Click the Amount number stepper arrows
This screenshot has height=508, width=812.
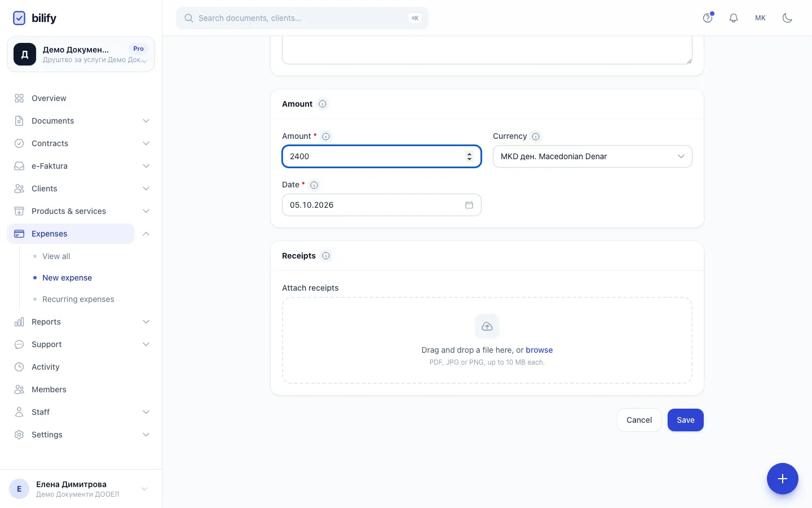click(x=469, y=156)
